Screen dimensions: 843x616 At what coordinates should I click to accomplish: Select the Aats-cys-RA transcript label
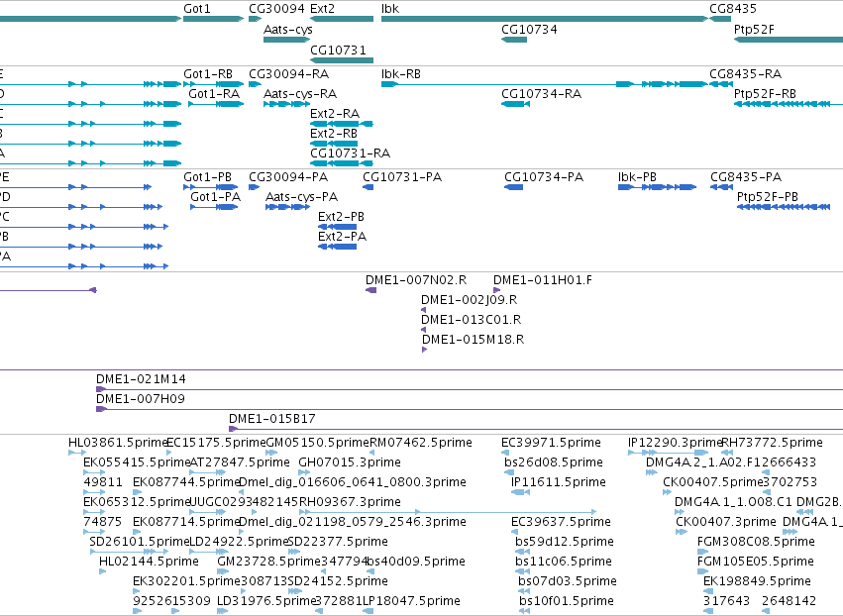[x=300, y=94]
